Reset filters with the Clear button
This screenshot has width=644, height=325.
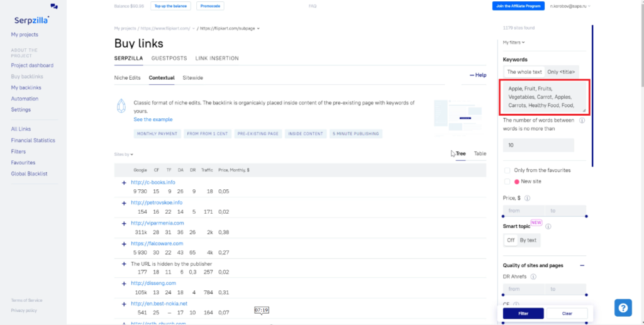coord(567,314)
